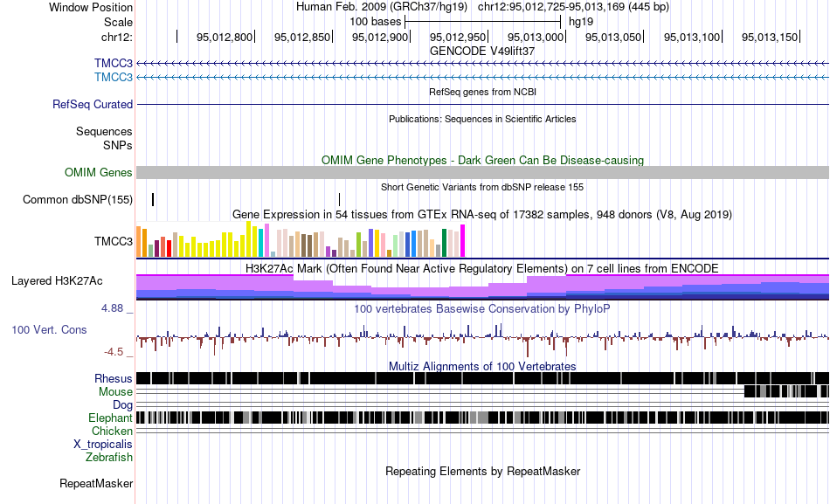Image resolution: width=830 pixels, height=504 pixels.
Task: Click the Sequences subtrack label
Action: pyautogui.click(x=104, y=131)
